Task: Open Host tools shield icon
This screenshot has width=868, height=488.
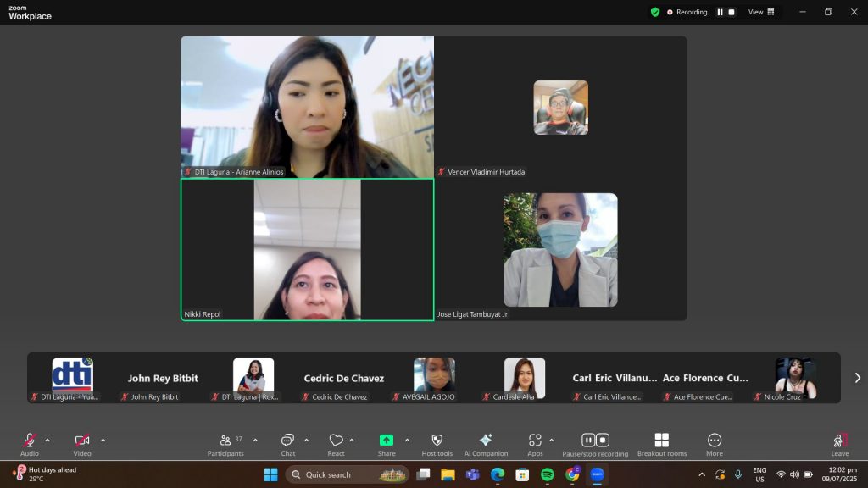Action: coord(437,444)
